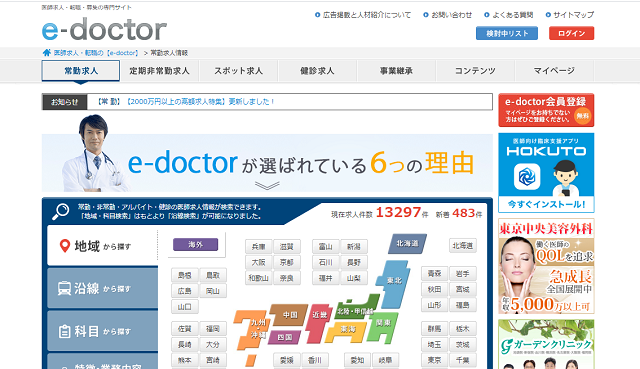Image resolution: width=640 pixels, height=369 pixels.
Task: Select the 東北 region on the map
Action: point(394,284)
